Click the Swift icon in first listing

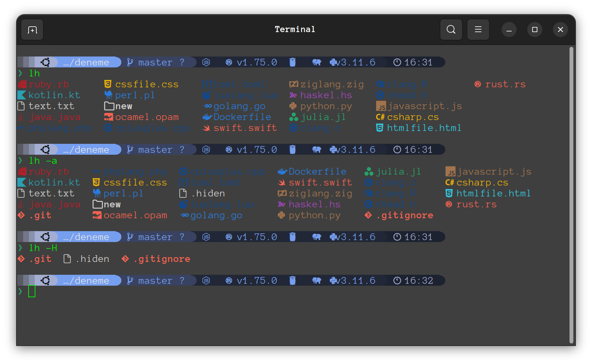pos(206,128)
